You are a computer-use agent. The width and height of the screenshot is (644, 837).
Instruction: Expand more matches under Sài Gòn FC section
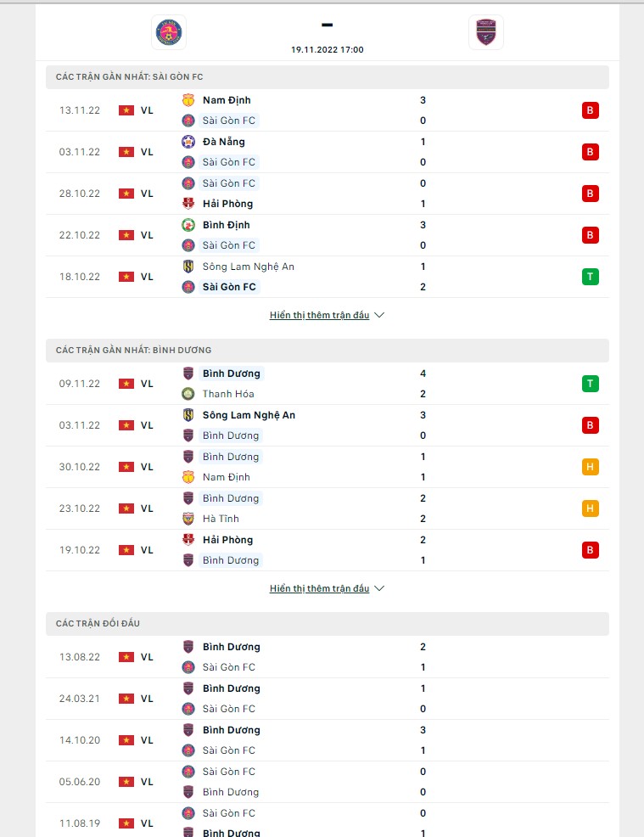click(319, 315)
